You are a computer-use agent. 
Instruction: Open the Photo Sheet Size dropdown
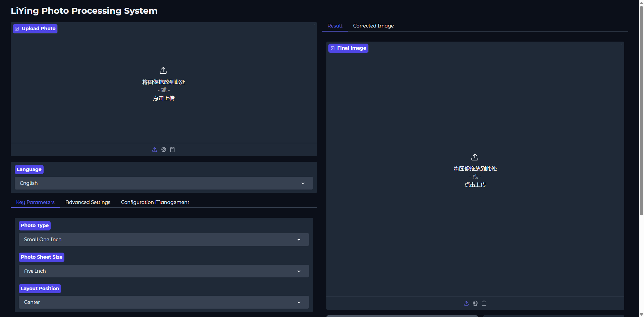click(164, 271)
